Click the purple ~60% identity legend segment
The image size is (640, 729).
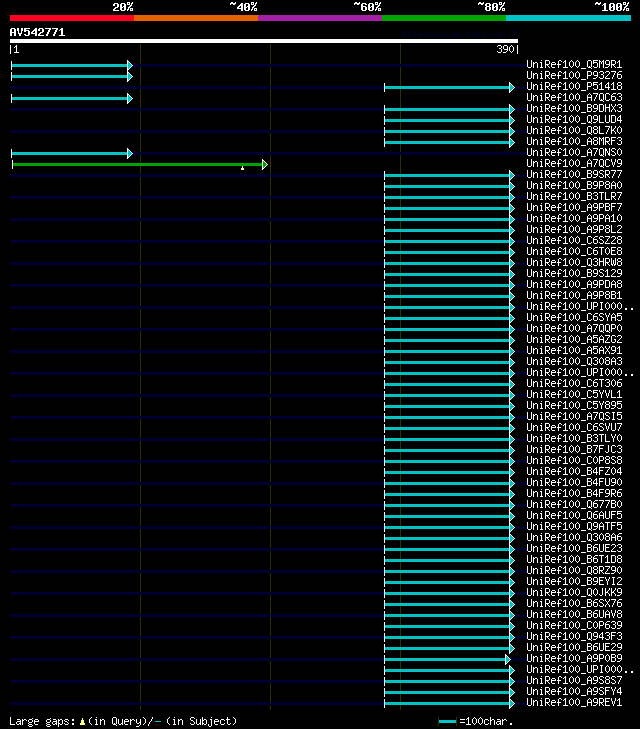point(320,18)
